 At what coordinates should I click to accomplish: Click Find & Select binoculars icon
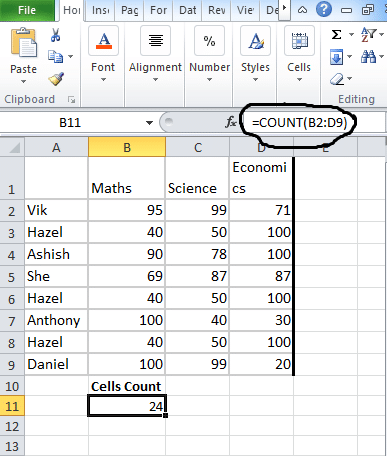pyautogui.click(x=368, y=57)
